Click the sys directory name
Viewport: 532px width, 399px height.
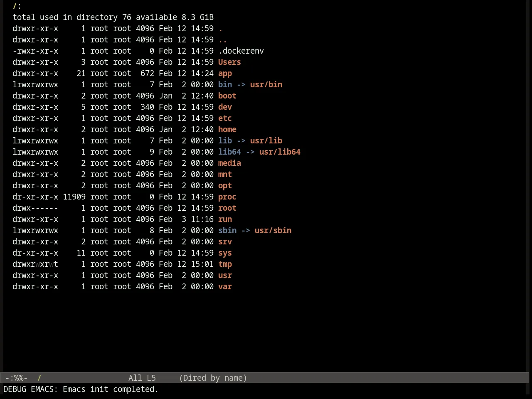coord(225,253)
